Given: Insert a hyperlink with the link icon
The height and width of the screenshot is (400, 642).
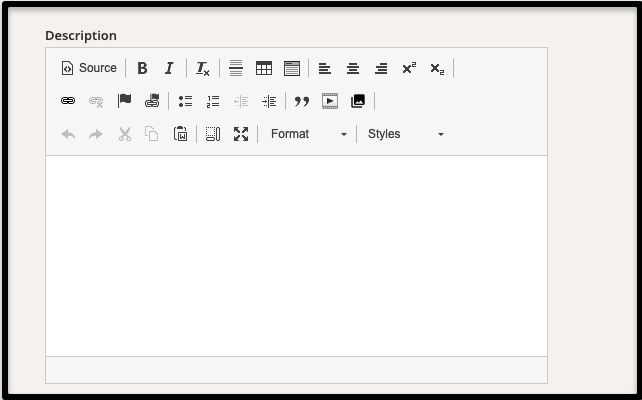Looking at the screenshot, I should [x=68, y=101].
